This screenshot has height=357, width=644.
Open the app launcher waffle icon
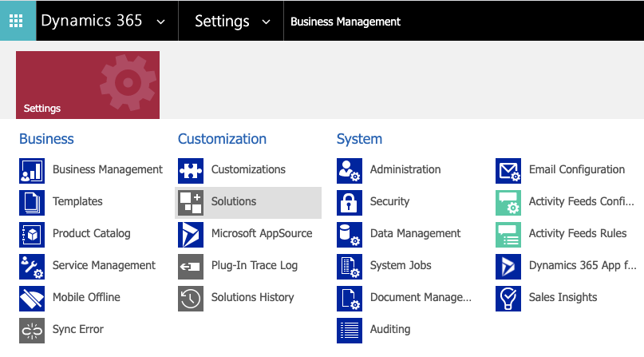click(x=16, y=21)
